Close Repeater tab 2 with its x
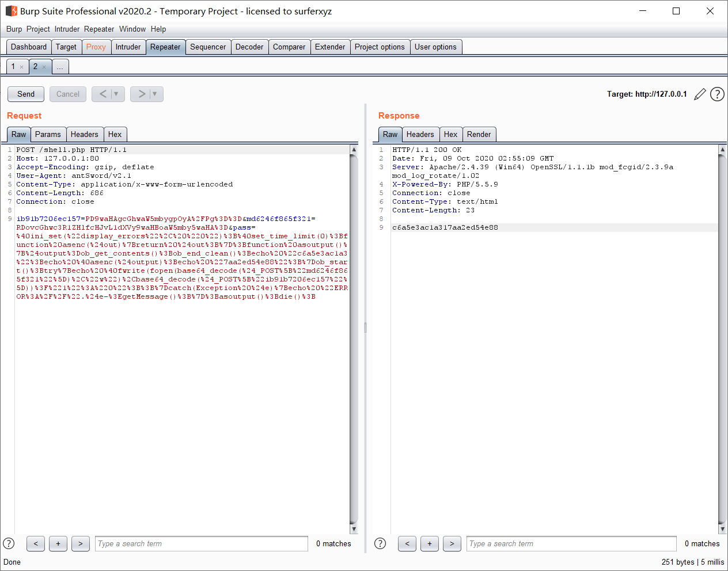 tap(44, 67)
